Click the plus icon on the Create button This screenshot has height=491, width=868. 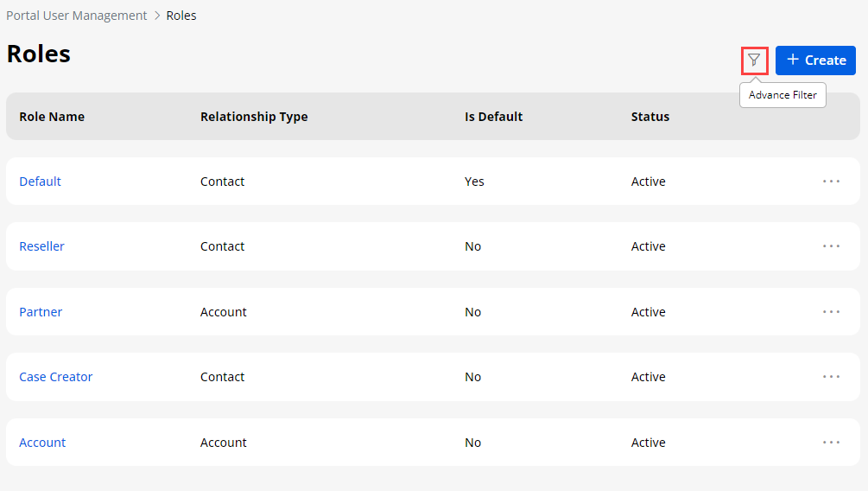tap(792, 60)
